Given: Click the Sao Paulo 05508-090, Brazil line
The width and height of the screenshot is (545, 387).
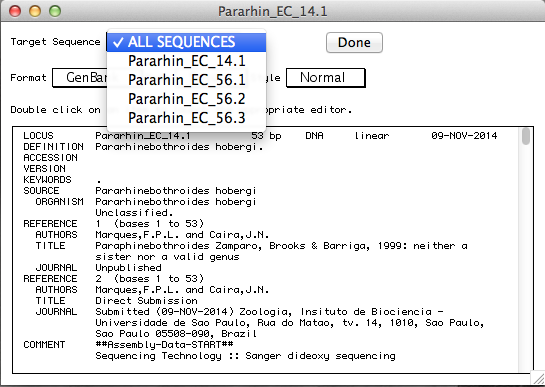Looking at the screenshot, I should (176, 334).
